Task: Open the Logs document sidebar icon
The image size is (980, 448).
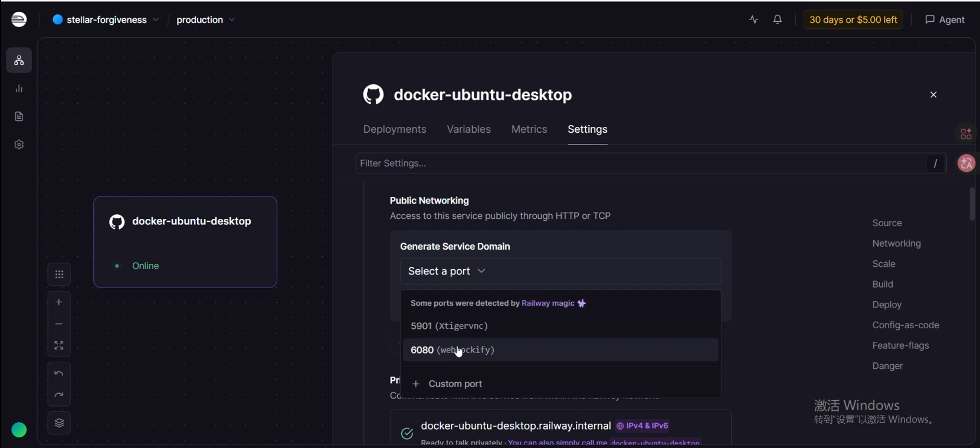Action: coord(19,116)
